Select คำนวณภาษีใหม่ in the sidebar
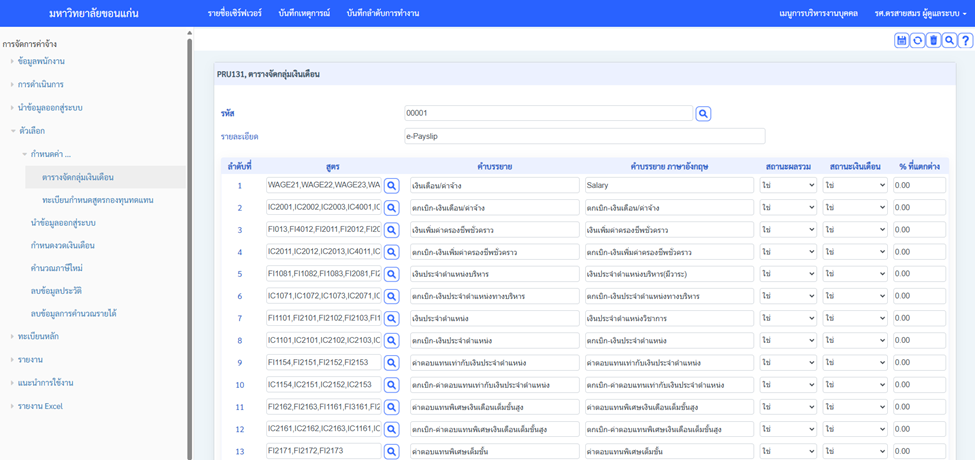 (x=56, y=268)
